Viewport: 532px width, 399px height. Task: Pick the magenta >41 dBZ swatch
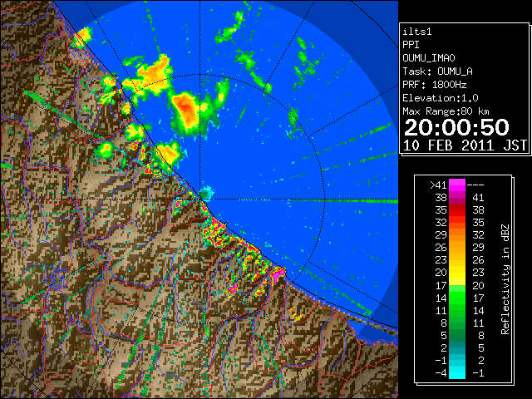point(457,185)
